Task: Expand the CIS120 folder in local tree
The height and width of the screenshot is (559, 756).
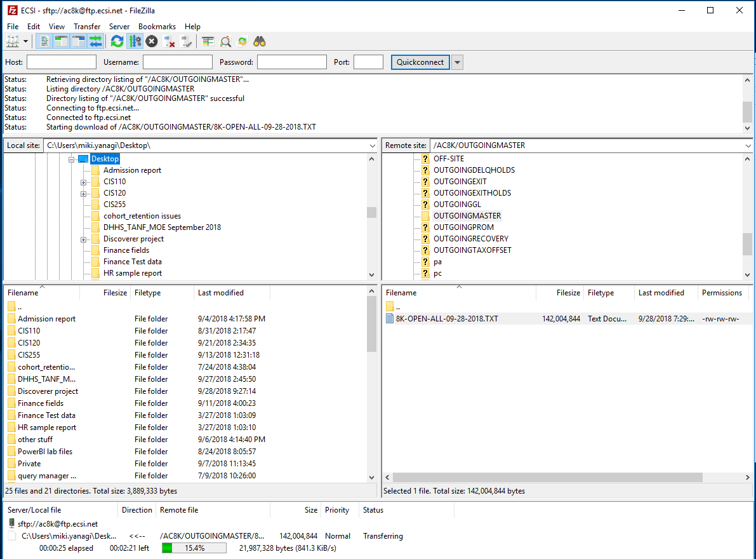Action: [83, 194]
